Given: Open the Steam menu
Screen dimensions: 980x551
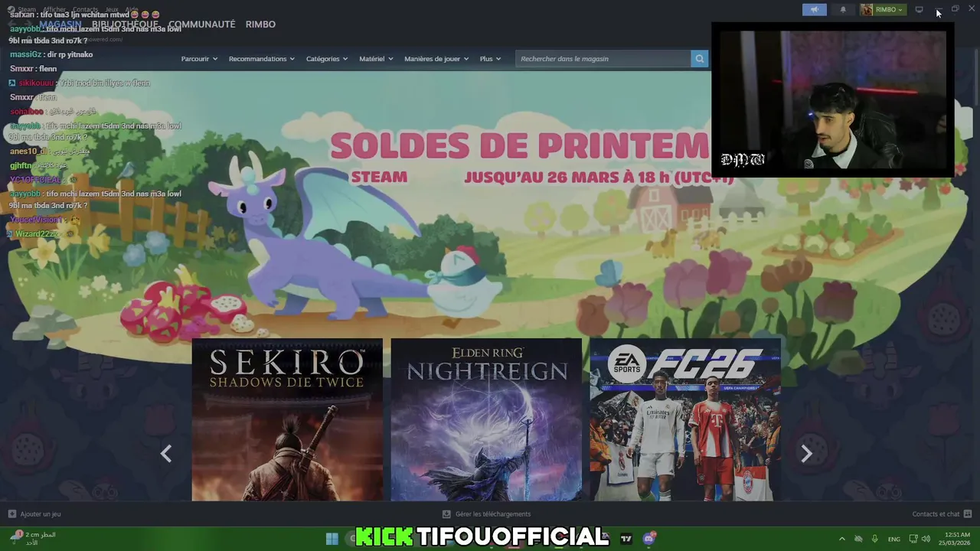Looking at the screenshot, I should tap(27, 9).
